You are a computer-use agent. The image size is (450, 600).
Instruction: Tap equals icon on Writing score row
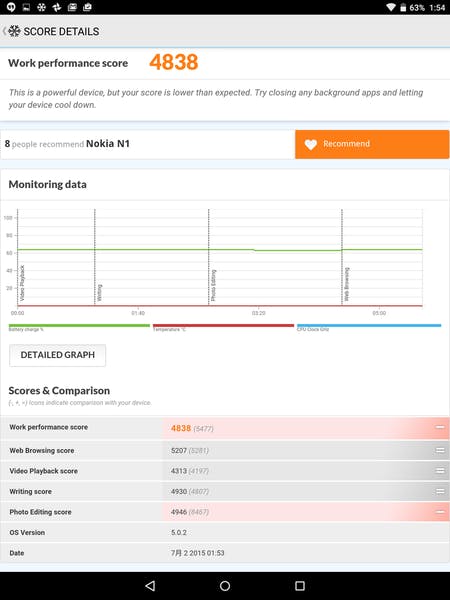click(x=440, y=491)
